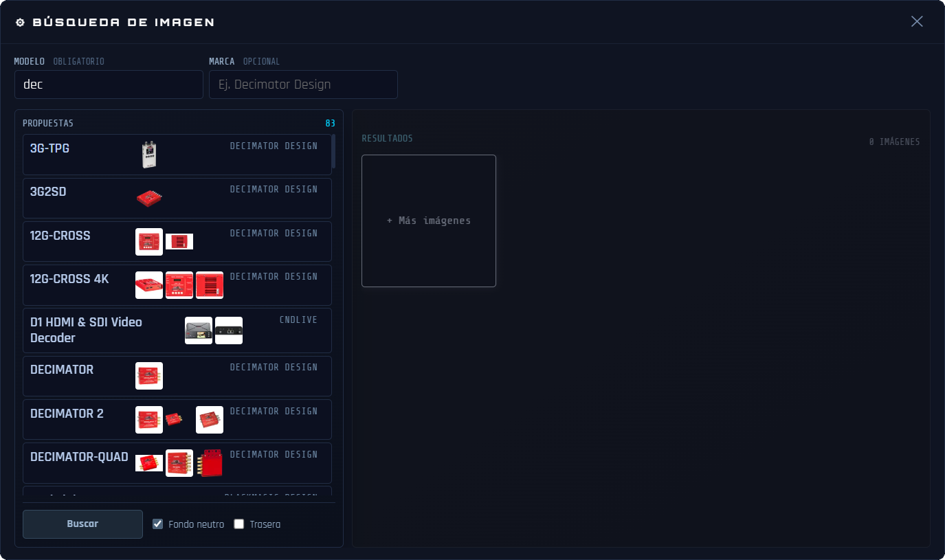This screenshot has height=560, width=945.
Task: Open third DECIMATOR 2 thumbnail
Action: click(x=210, y=420)
